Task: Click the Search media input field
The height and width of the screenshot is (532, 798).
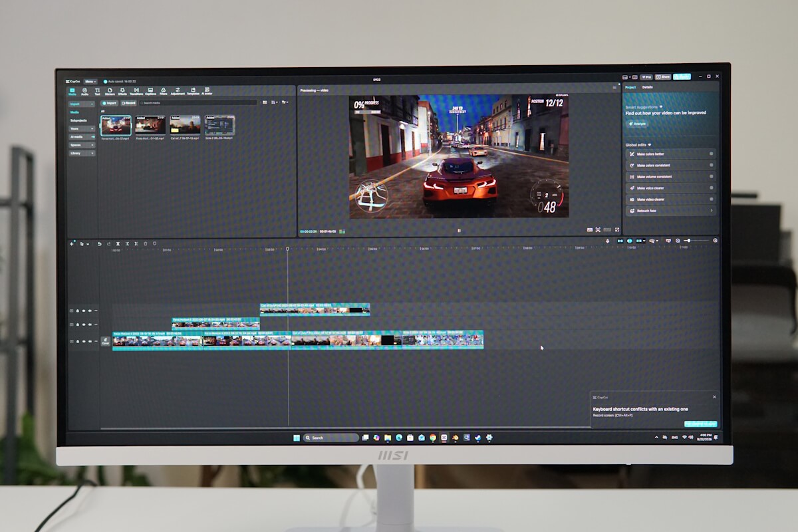Action: [x=198, y=103]
